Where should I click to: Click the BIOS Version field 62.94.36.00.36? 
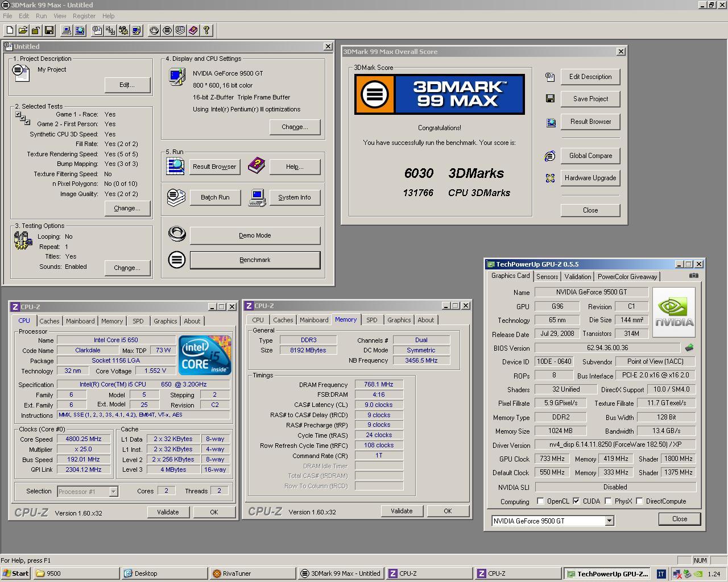point(607,348)
